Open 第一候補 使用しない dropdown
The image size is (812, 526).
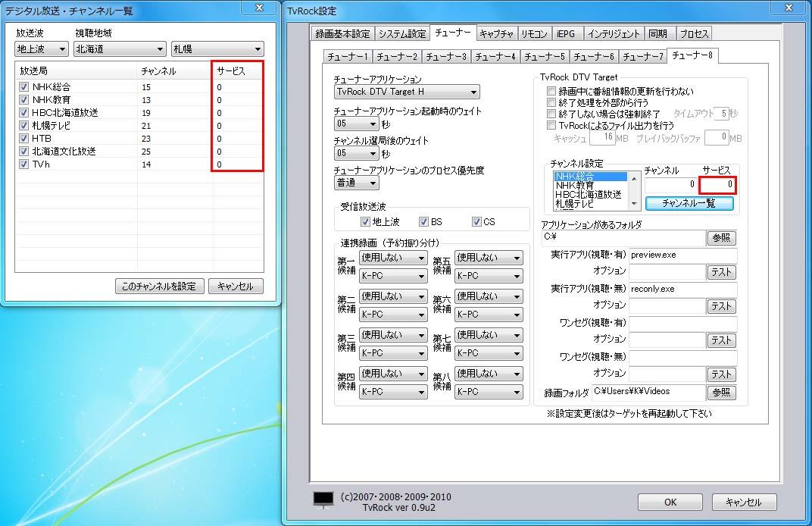click(394, 258)
